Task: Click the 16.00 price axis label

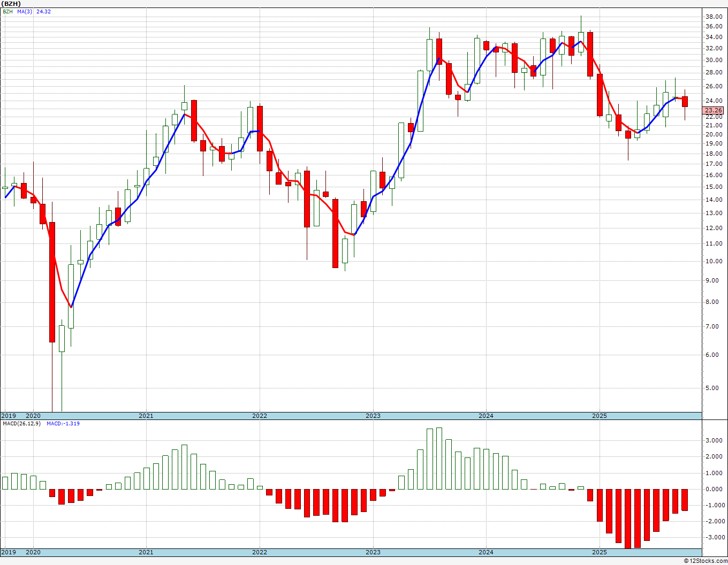Action: (x=714, y=175)
